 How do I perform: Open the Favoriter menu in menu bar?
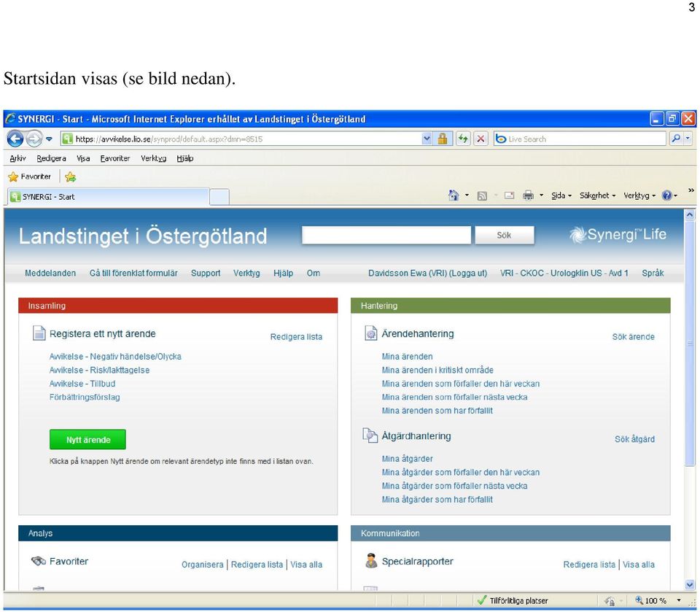114,158
